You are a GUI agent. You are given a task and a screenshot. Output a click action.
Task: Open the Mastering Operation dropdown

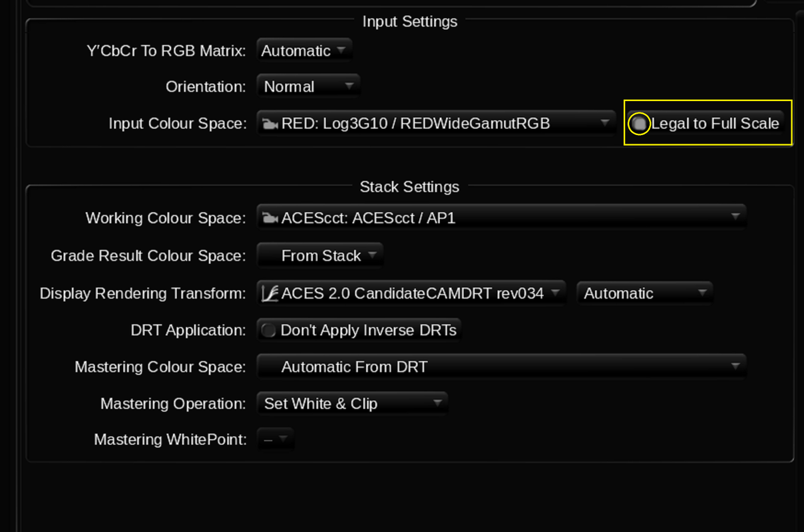click(x=352, y=404)
